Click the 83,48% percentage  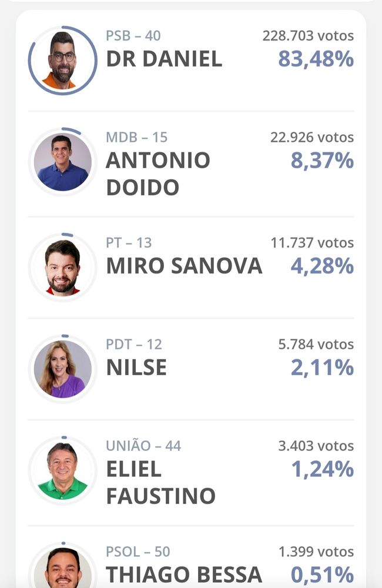pyautogui.click(x=316, y=59)
